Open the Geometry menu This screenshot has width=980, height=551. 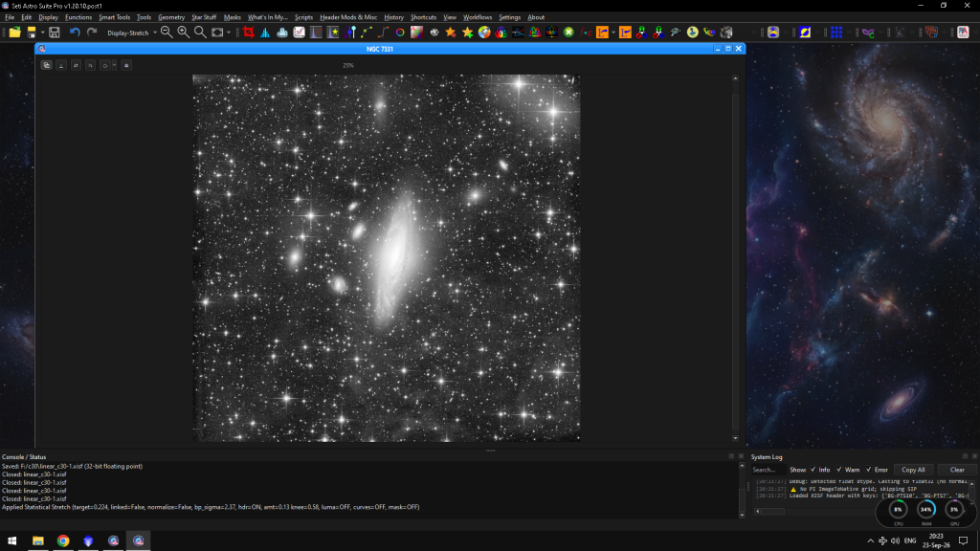171,17
